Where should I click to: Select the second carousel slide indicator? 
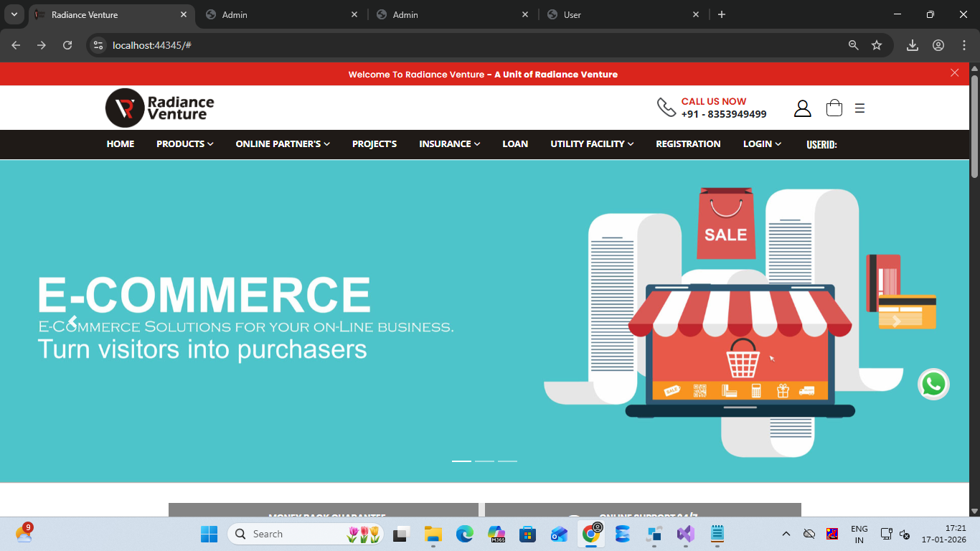tap(484, 461)
